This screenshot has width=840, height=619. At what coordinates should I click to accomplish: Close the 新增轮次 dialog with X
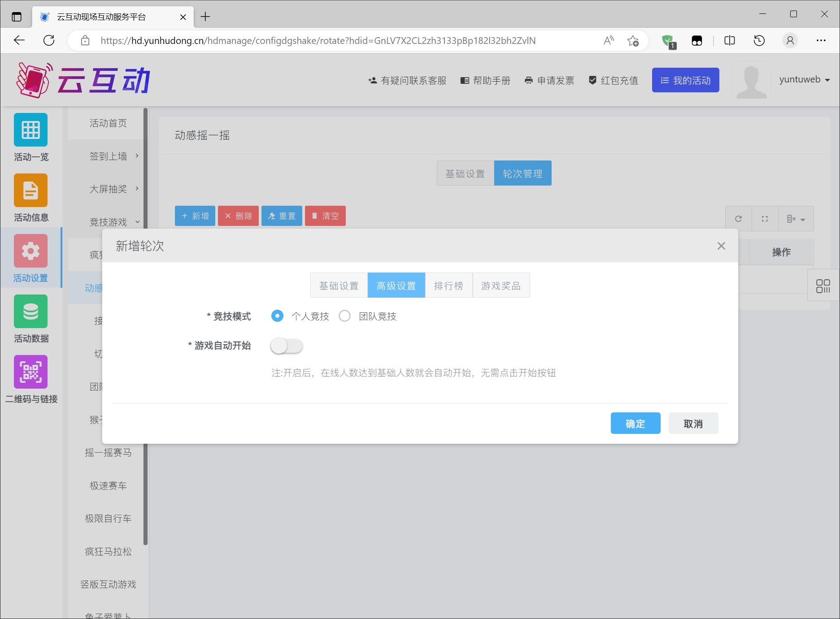[x=721, y=246]
